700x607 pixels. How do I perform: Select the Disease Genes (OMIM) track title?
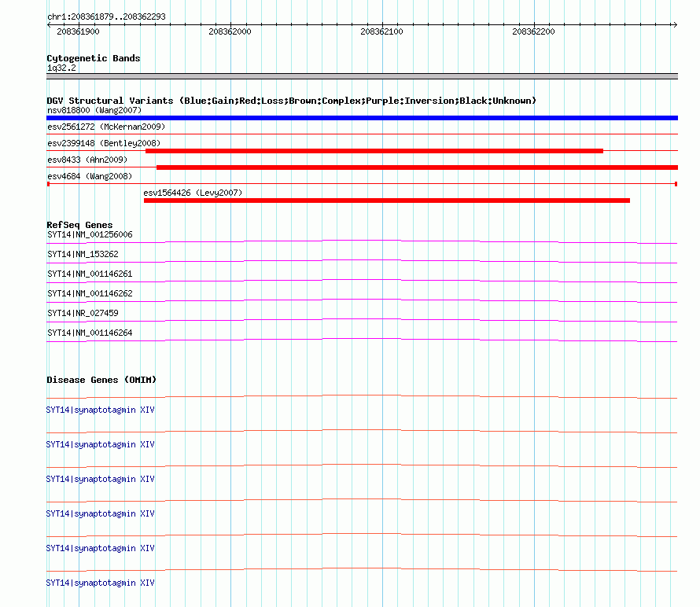(101, 380)
